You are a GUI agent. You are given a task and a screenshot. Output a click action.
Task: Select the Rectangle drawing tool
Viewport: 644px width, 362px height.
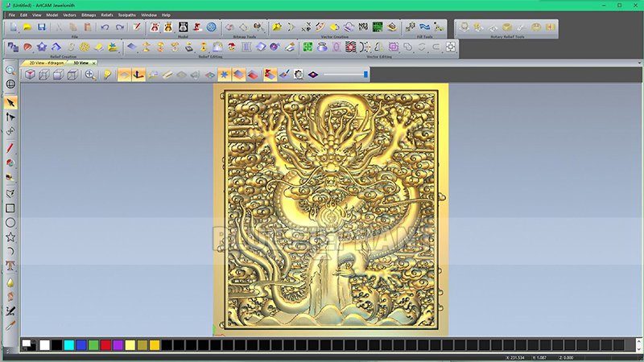coord(10,208)
